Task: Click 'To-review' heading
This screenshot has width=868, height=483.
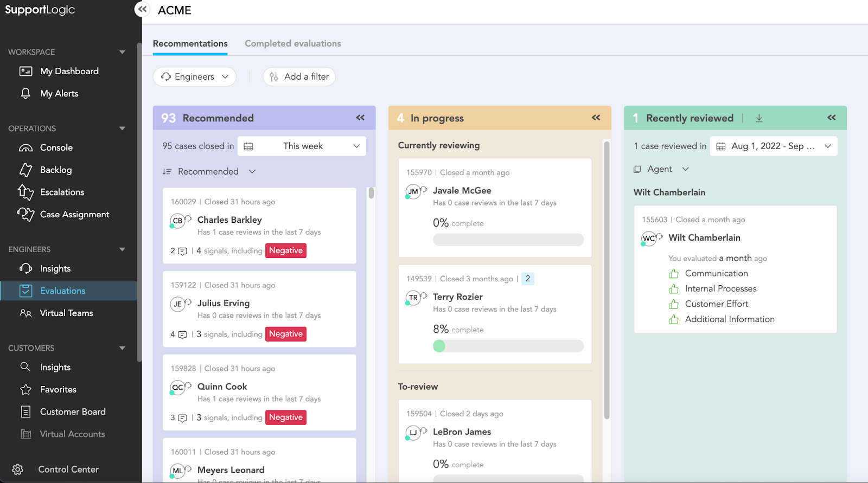Action: (418, 387)
